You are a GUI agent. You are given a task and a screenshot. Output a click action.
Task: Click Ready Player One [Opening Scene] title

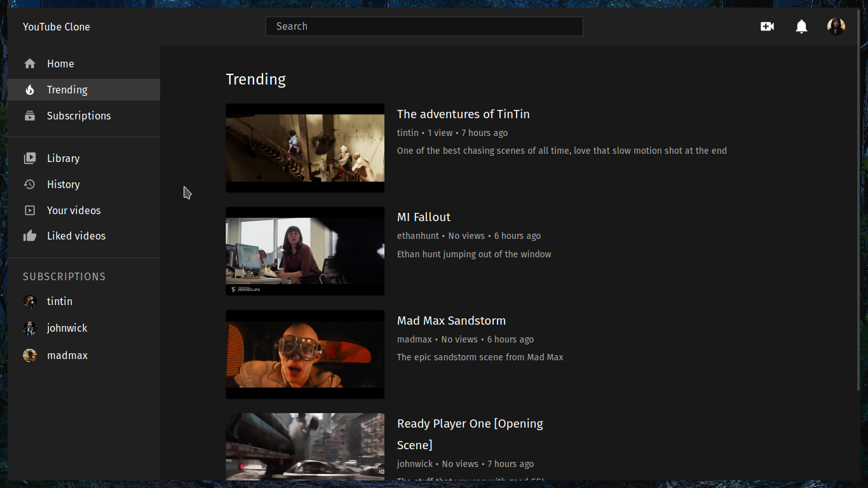470,434
